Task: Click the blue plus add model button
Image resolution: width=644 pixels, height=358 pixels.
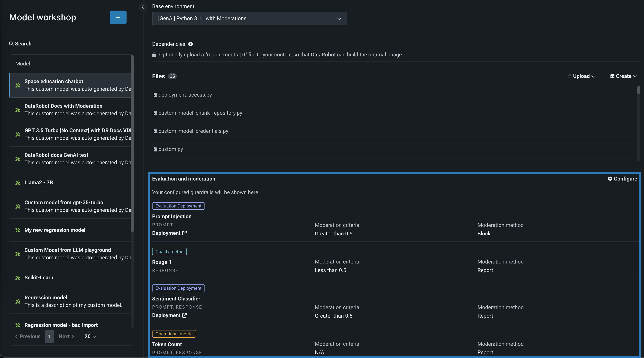Action: tap(118, 17)
